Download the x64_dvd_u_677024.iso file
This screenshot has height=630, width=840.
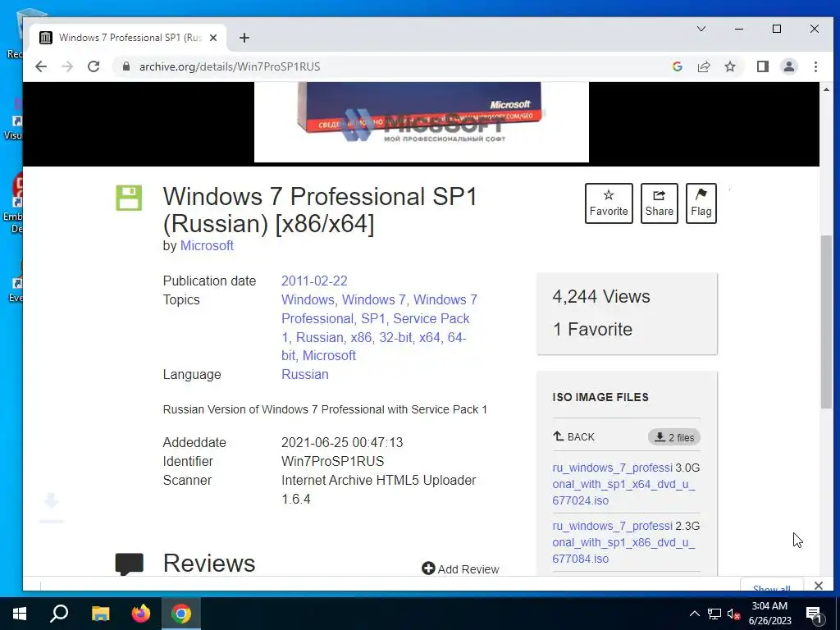point(623,484)
